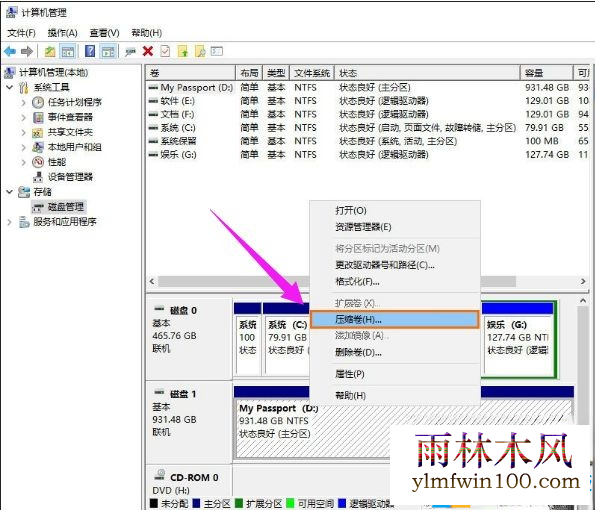Expand the 任务计划程序 branch arrow
595x510 pixels.
[24, 102]
